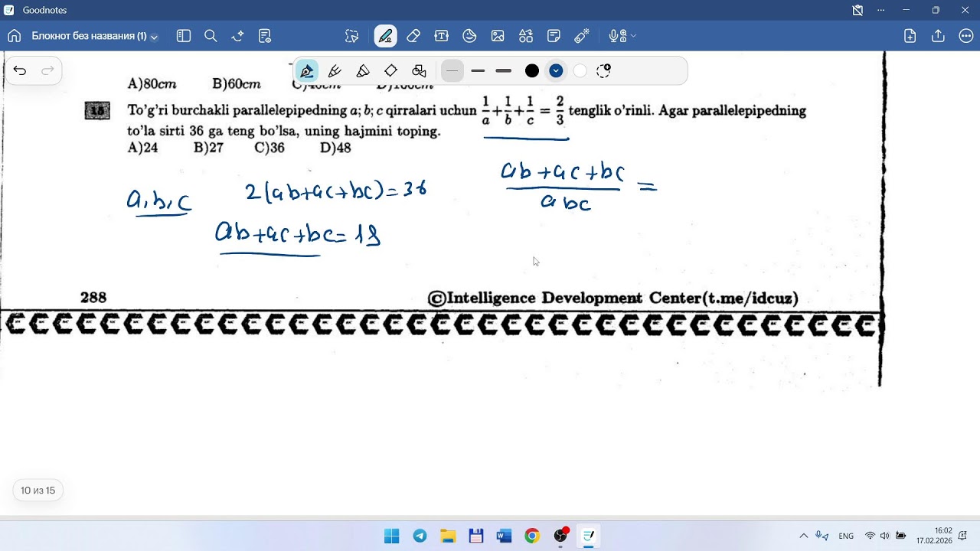Pick the black pen color
Viewport: 980px width, 551px height.
[x=532, y=71]
